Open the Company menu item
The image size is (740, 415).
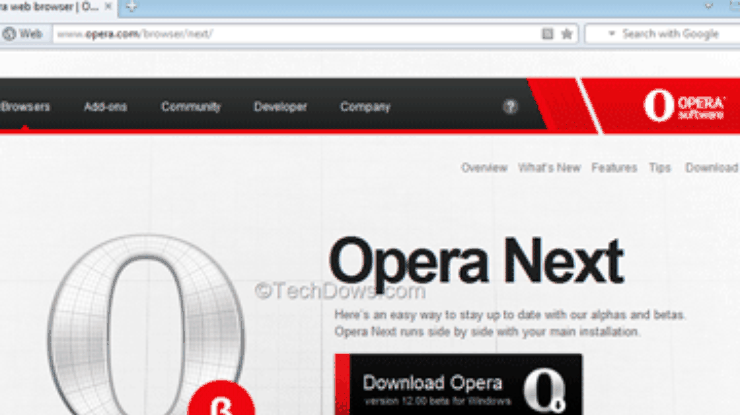point(365,107)
